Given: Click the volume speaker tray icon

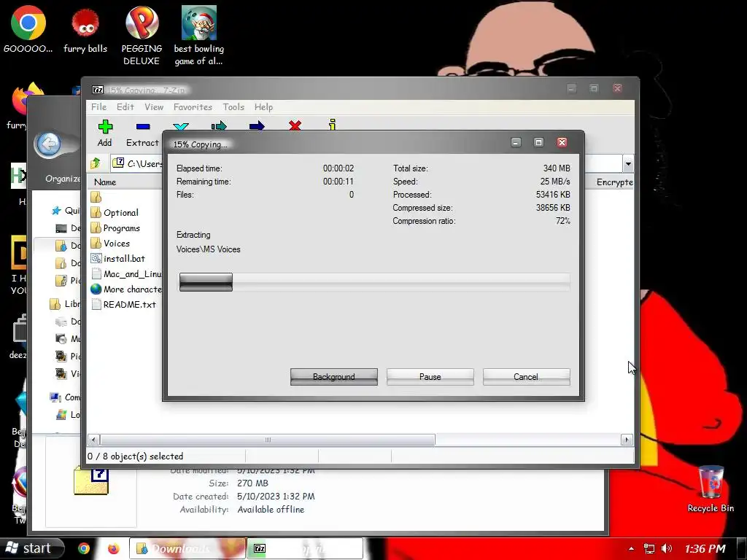Looking at the screenshot, I should pos(667,548).
